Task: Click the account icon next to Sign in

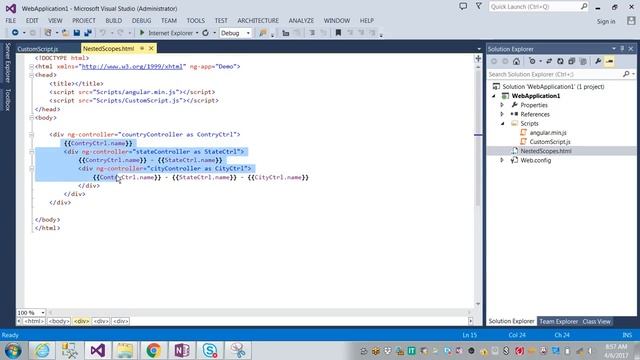Action: click(631, 21)
